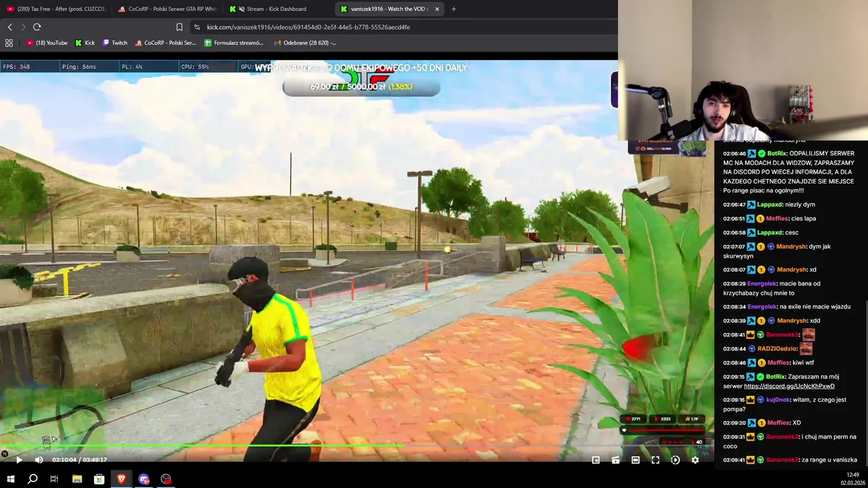Switch to the Tax Free YouTube tab
Screen dimensions: 868x488
click(56, 9)
